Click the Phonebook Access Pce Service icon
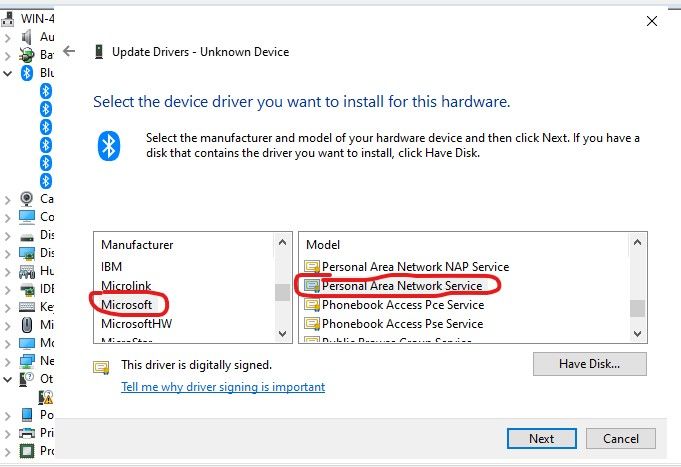This screenshot has width=681, height=467. click(312, 305)
